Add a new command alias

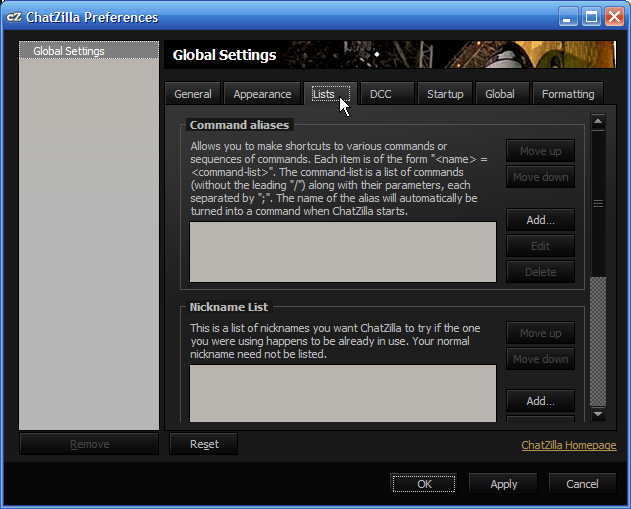point(540,220)
